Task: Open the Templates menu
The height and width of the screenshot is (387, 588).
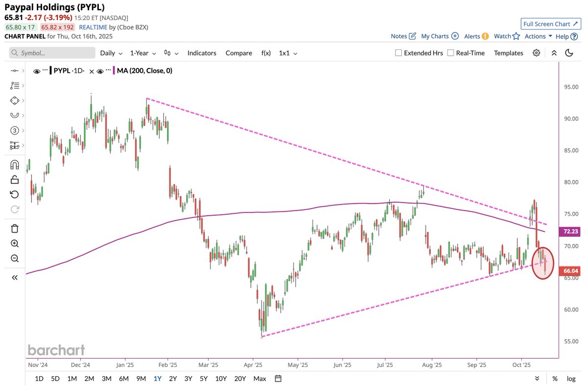Action: (509, 53)
